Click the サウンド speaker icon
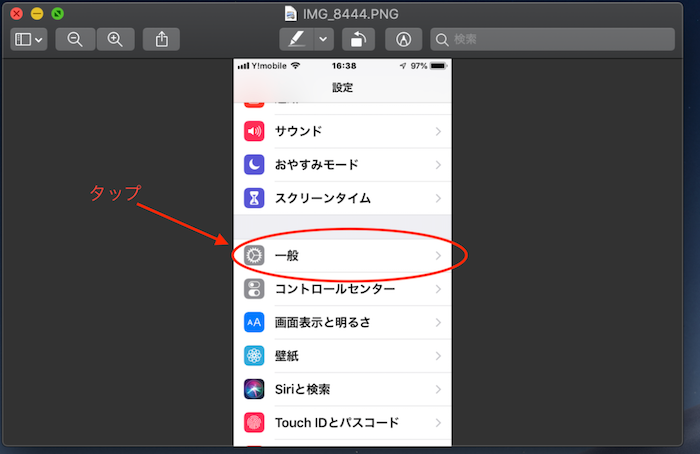The image size is (700, 454). (x=254, y=131)
